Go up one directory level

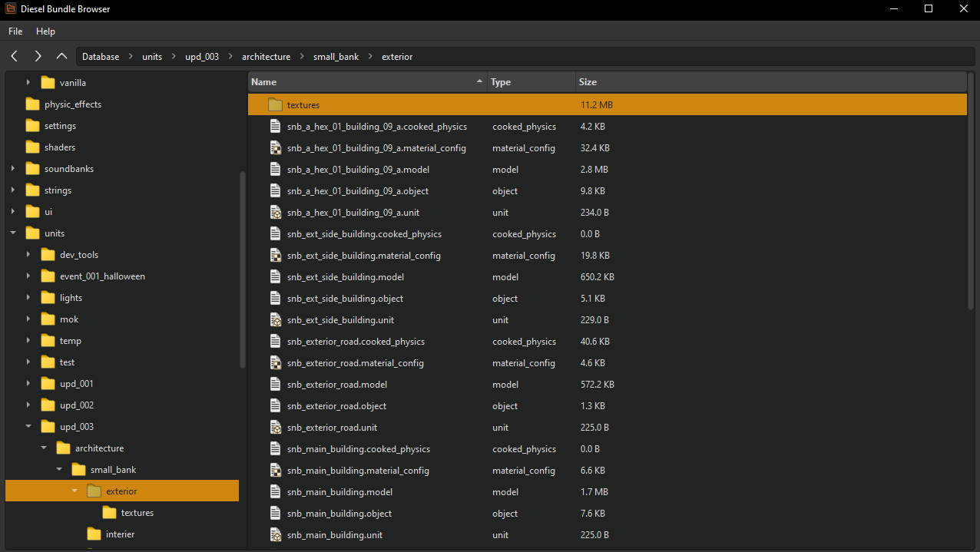point(61,56)
